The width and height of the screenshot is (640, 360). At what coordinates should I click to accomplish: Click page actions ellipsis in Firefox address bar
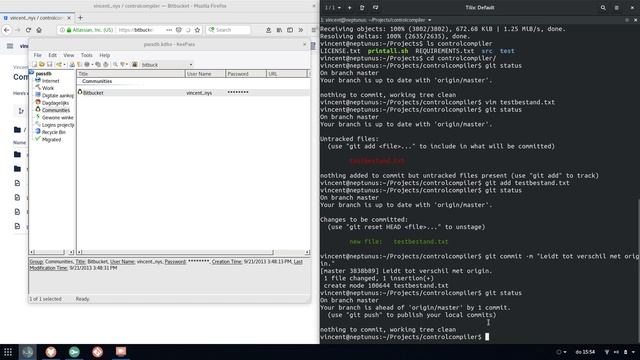point(169,30)
